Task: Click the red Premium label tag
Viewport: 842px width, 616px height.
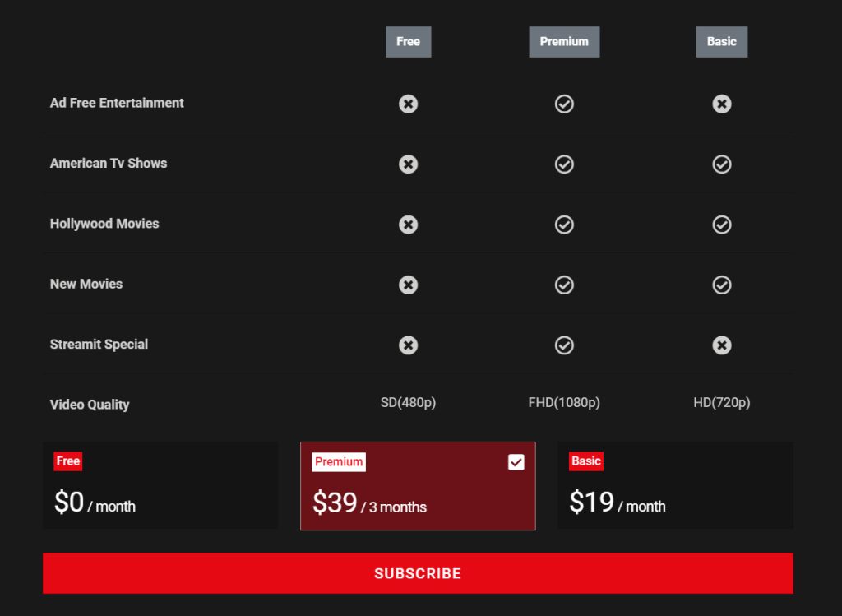Action: coord(339,462)
